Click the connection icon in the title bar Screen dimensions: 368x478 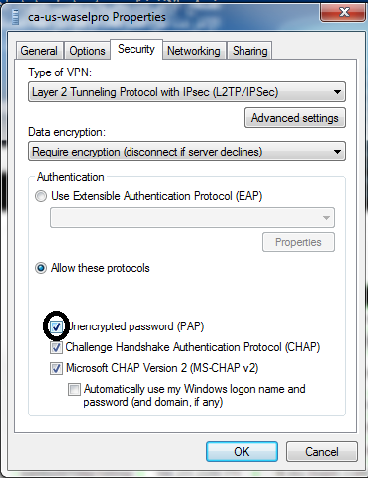(15, 17)
